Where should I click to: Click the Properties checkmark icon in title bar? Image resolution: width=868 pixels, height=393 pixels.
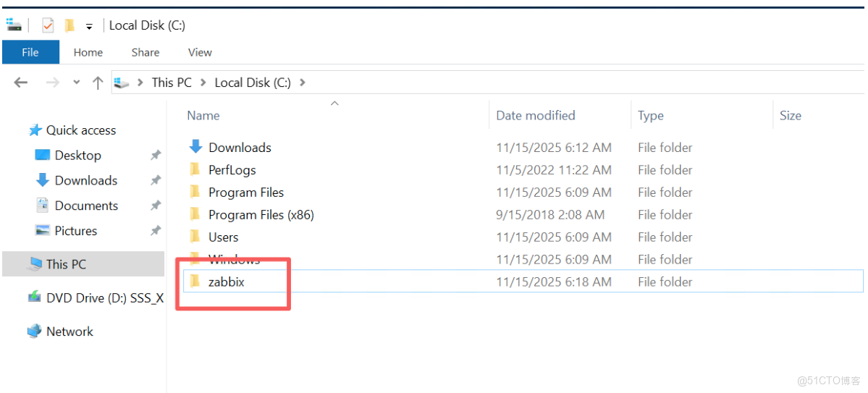tap(48, 25)
